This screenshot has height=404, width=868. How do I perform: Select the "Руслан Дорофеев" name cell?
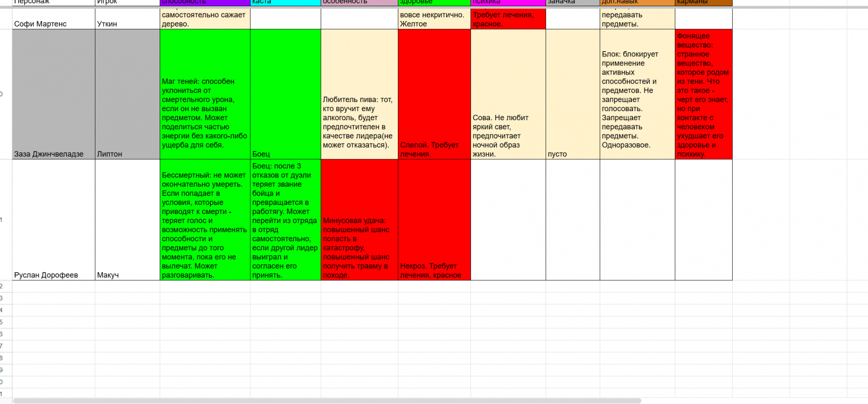[53, 220]
